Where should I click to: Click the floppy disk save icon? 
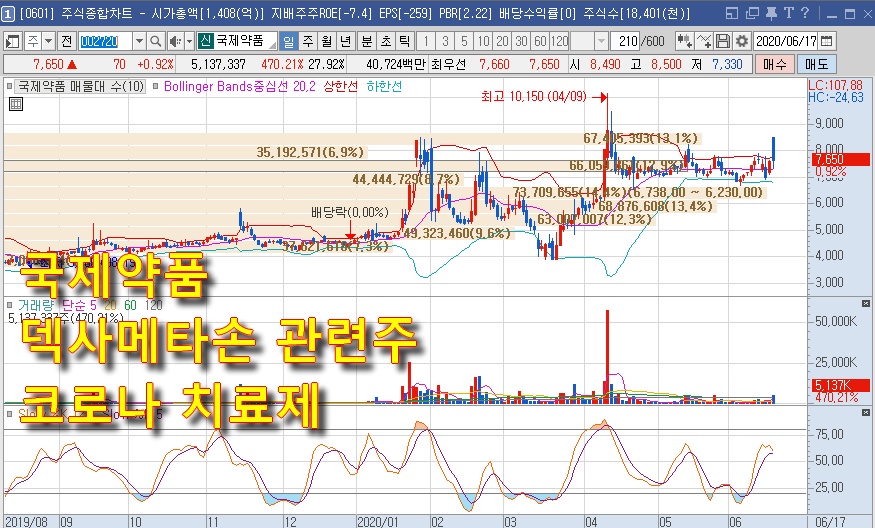723,41
